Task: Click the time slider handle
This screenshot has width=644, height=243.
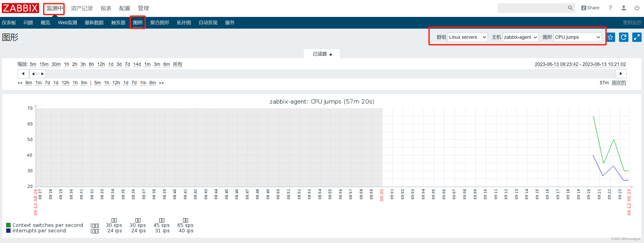Action: (x=38, y=74)
